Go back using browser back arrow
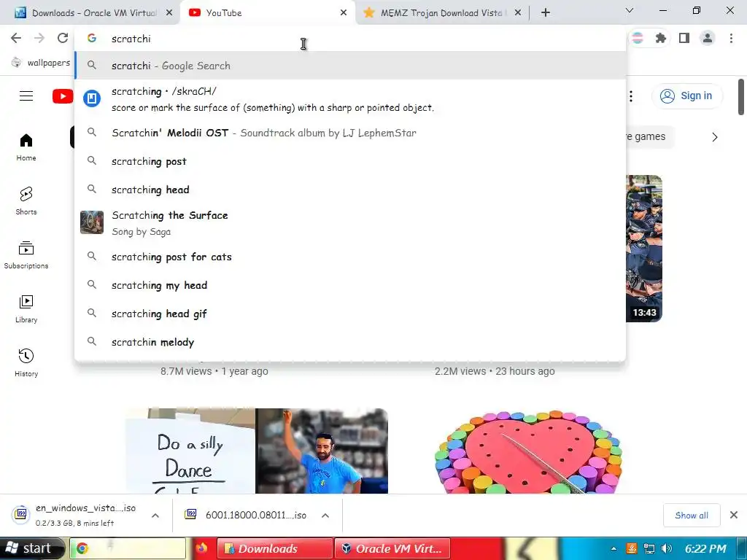The width and height of the screenshot is (747, 560). coord(16,38)
